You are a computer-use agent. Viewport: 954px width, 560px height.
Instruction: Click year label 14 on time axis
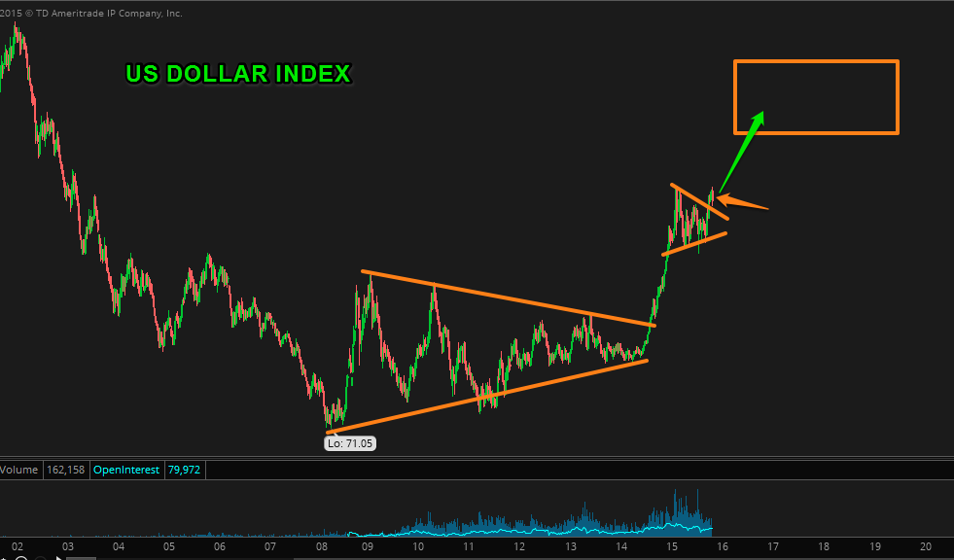click(621, 546)
